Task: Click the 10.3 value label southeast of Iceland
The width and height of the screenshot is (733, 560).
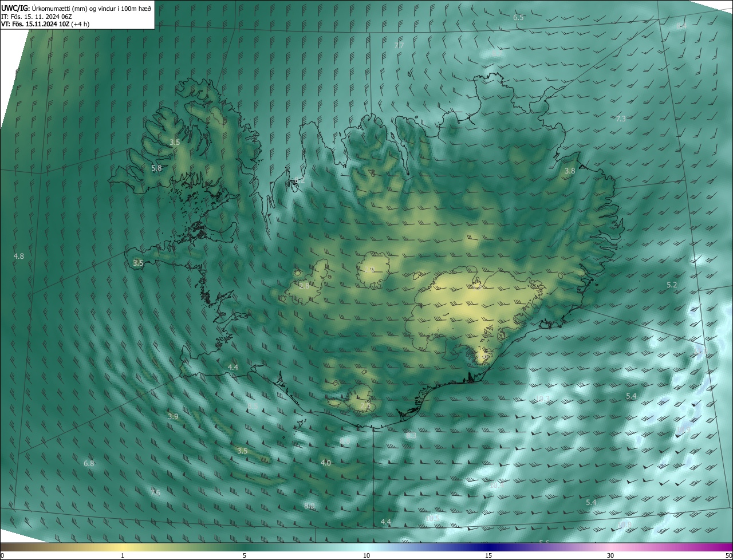Action: pos(542,399)
